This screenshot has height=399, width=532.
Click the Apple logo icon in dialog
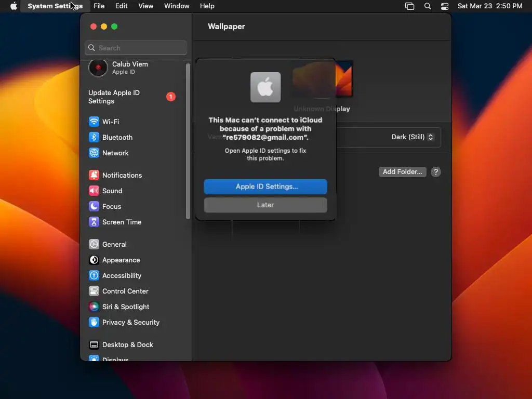click(x=265, y=87)
